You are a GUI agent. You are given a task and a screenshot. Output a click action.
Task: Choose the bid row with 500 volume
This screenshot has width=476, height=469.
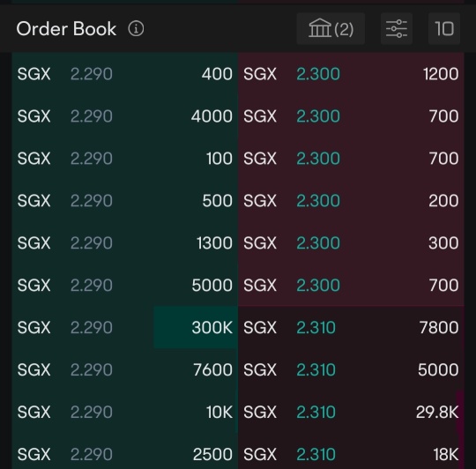click(x=125, y=200)
